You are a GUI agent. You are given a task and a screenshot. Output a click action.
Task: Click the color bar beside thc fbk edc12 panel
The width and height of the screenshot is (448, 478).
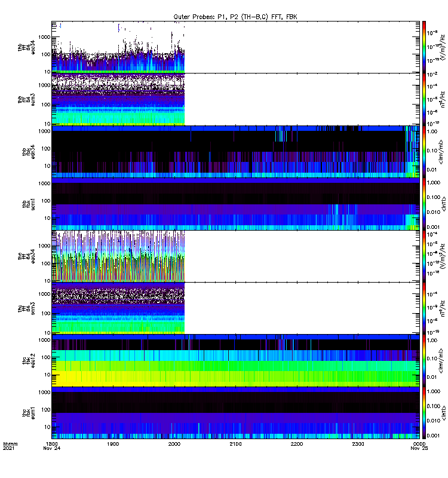click(x=424, y=361)
